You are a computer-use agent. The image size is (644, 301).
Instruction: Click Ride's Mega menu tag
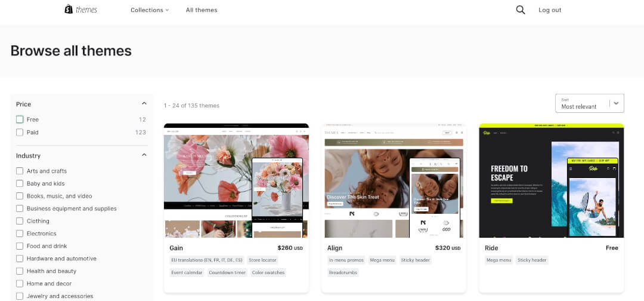pyautogui.click(x=499, y=260)
